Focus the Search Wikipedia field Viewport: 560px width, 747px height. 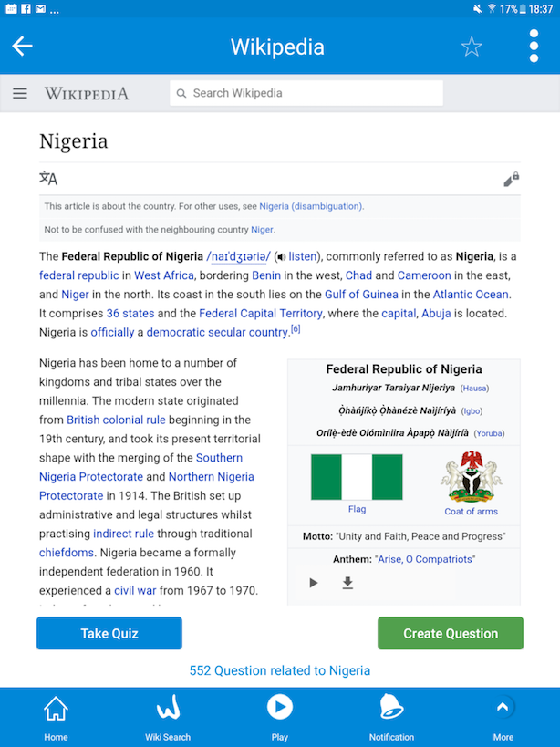coord(306,93)
